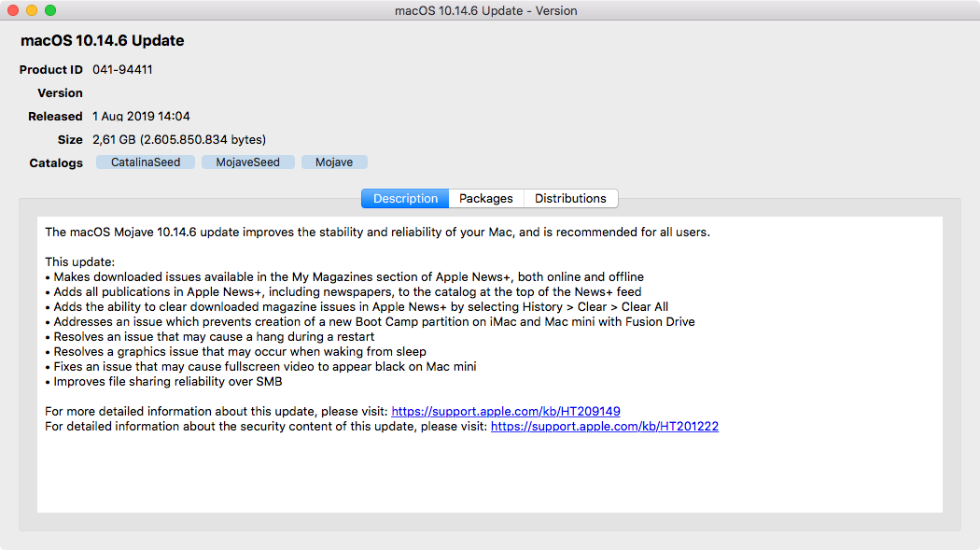Screen dimensions: 980x550
Task: Click the line about fullscreen video on Mac mini
Action: pyautogui.click(x=260, y=366)
